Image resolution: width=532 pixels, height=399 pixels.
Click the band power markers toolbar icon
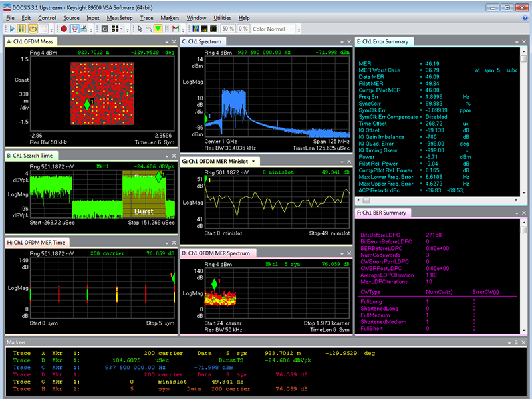pos(166,29)
